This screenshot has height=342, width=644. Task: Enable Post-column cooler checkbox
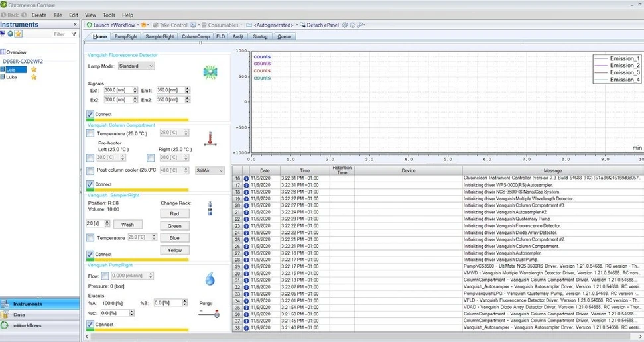[90, 170]
